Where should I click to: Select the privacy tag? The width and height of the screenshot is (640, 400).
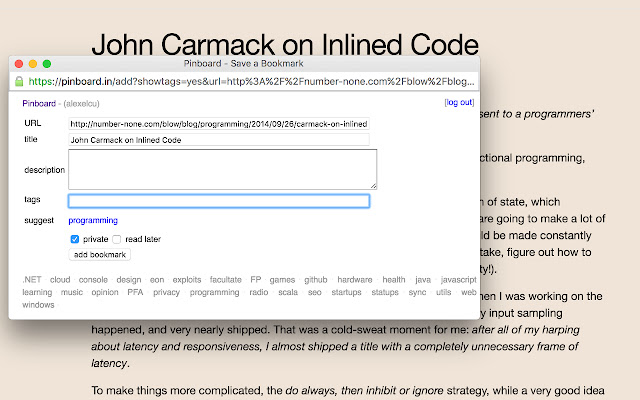(x=167, y=292)
